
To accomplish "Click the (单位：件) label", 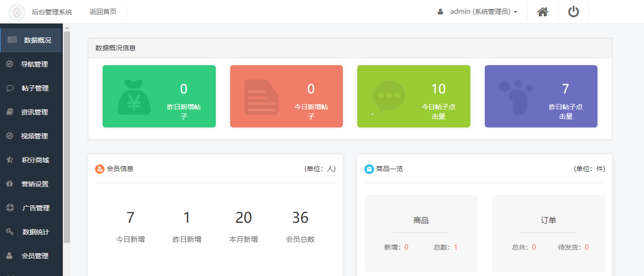I will 589,169.
